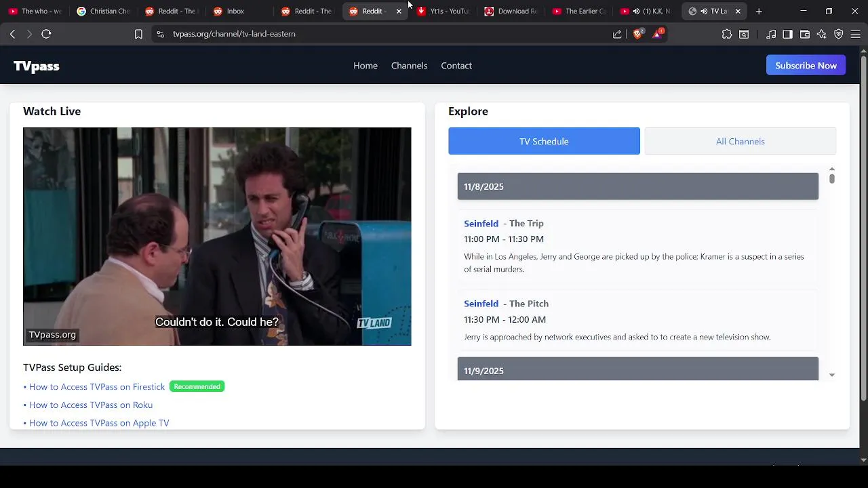Open the Brave VPN shield icon
The height and width of the screenshot is (488, 868).
tap(839, 34)
